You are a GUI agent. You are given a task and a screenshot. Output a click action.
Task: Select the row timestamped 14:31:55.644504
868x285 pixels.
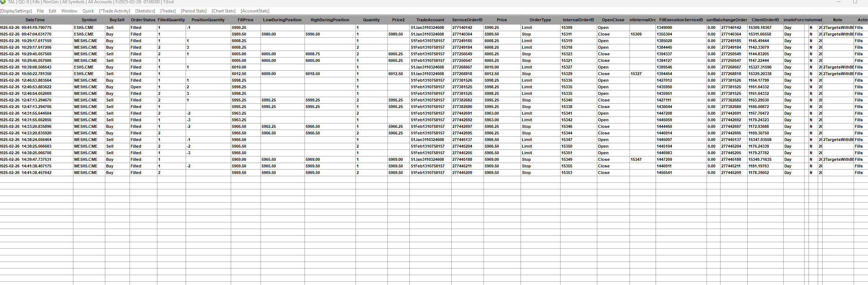tap(434, 113)
